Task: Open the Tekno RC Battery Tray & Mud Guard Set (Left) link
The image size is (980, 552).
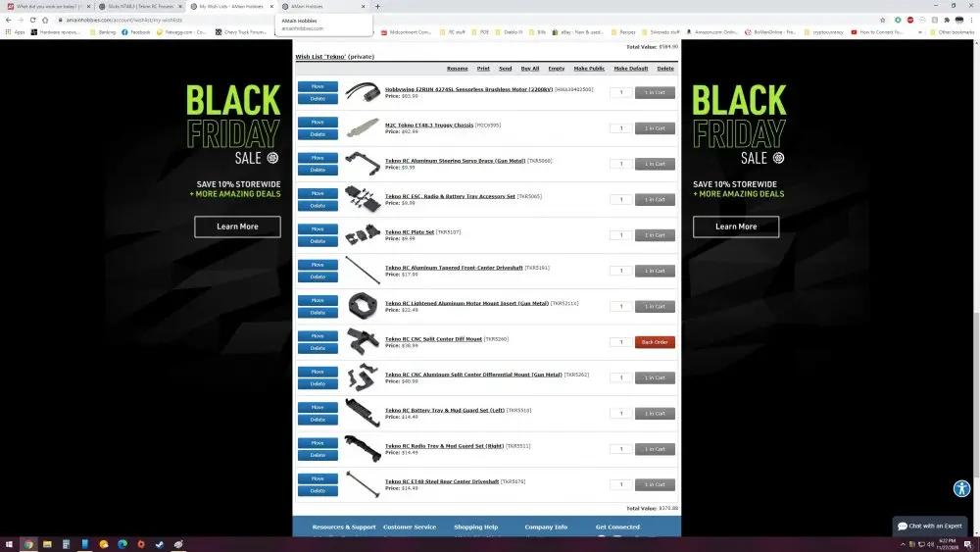Action: (x=444, y=410)
